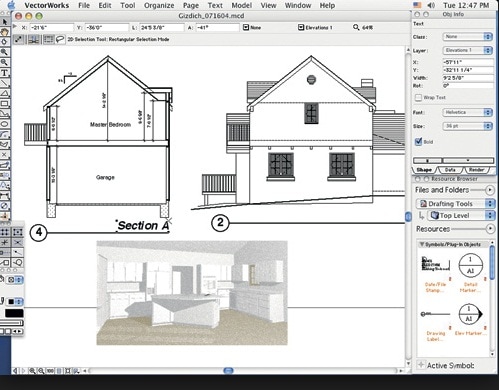Viewport: 499px width, 390px height.
Task: Open the Text menu
Action: click(215, 5)
